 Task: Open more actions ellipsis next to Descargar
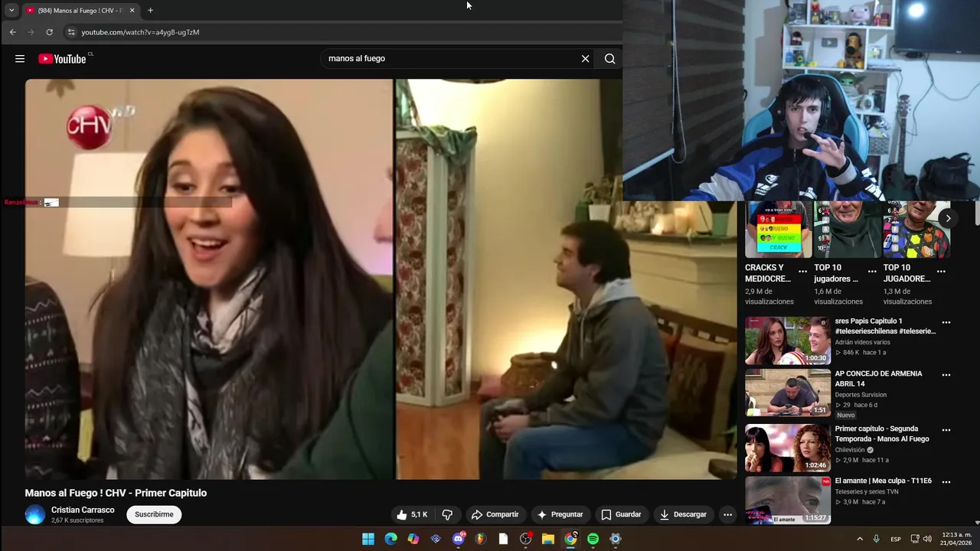coord(728,514)
